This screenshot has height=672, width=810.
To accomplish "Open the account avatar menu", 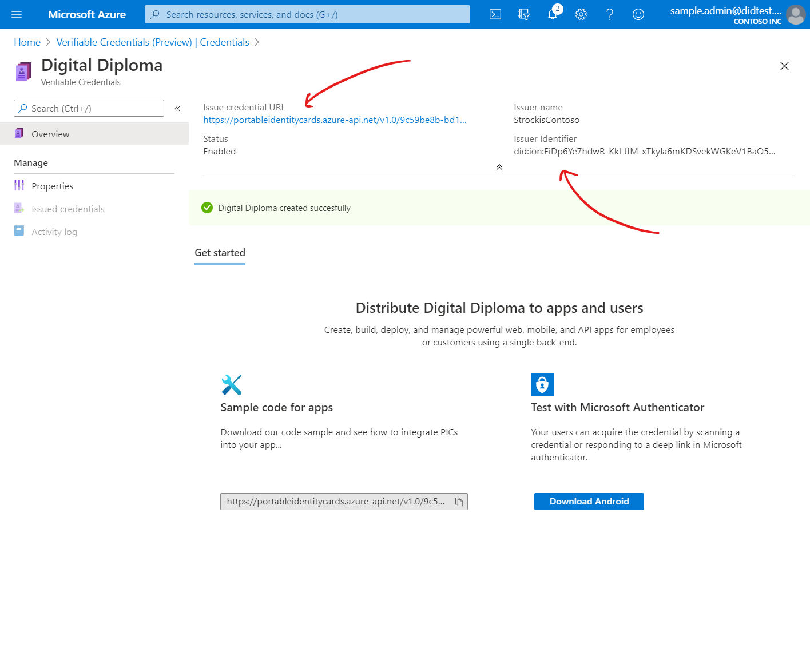I will point(796,14).
